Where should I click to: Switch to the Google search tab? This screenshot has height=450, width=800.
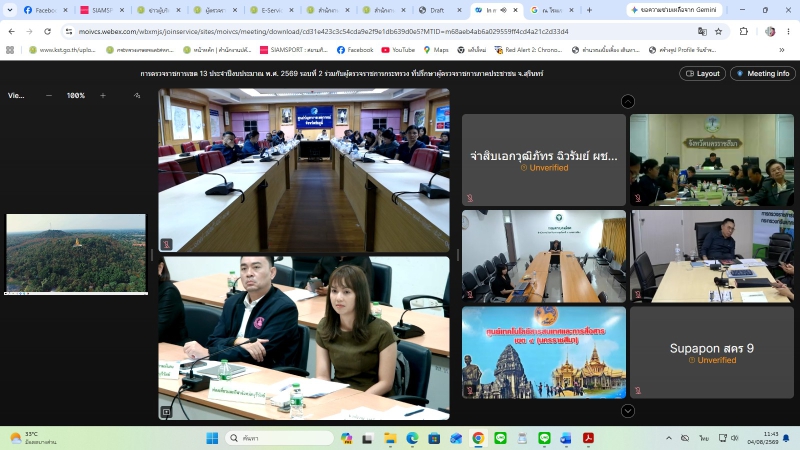[552, 10]
